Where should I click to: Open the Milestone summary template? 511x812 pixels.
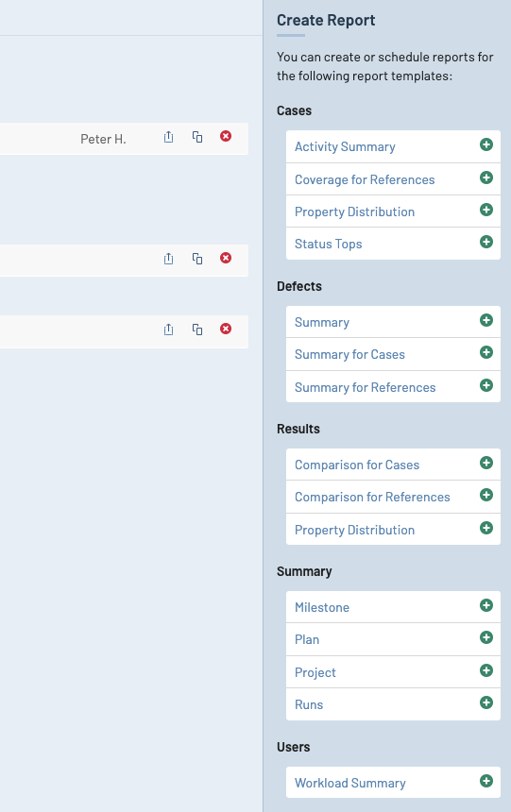click(322, 607)
